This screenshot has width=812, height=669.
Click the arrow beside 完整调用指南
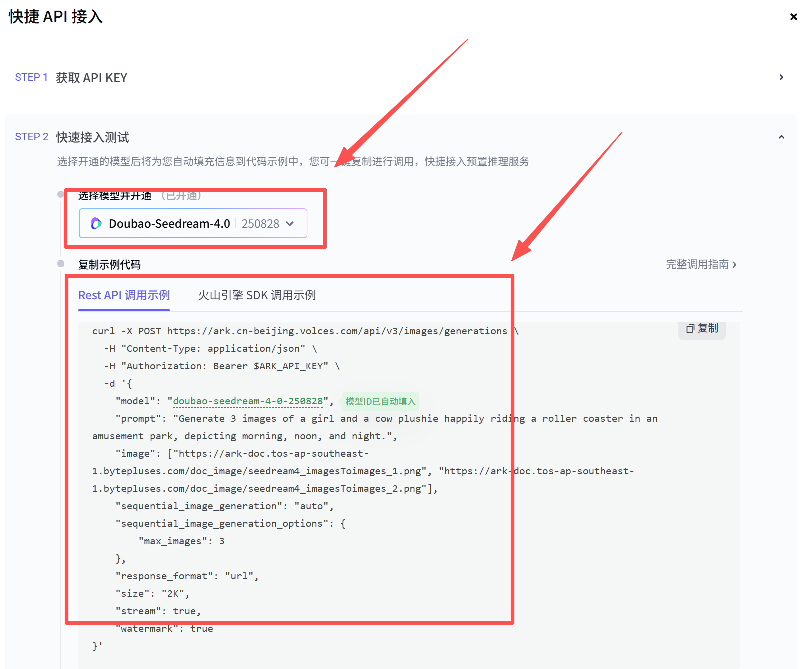[734, 265]
